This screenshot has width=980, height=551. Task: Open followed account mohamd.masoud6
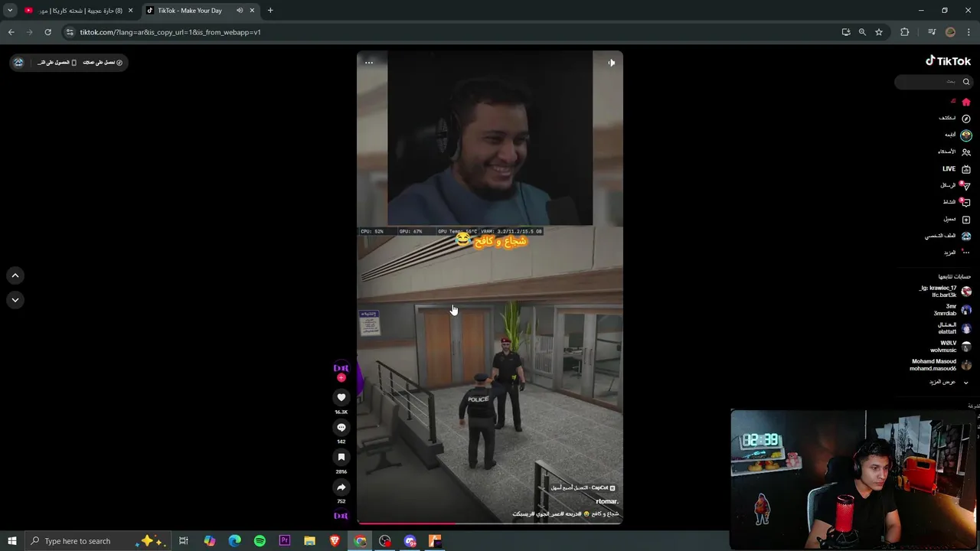941,365
